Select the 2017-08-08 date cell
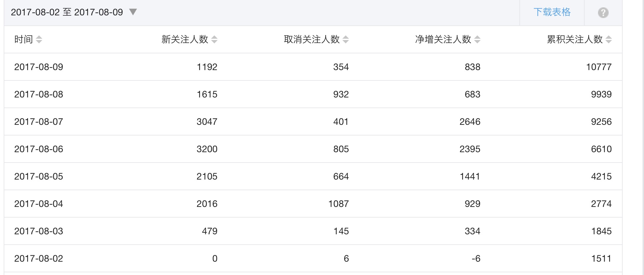Viewport: 644px width, 275px height. [x=39, y=94]
